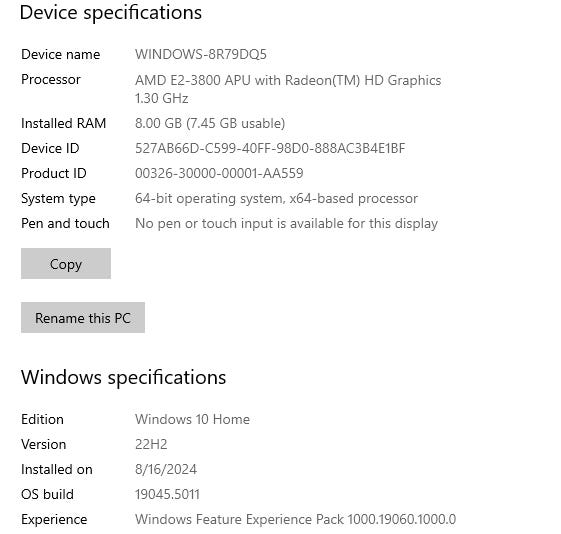Image resolution: width=561 pixels, height=534 pixels.
Task: Click the Processor description text
Action: [288, 89]
